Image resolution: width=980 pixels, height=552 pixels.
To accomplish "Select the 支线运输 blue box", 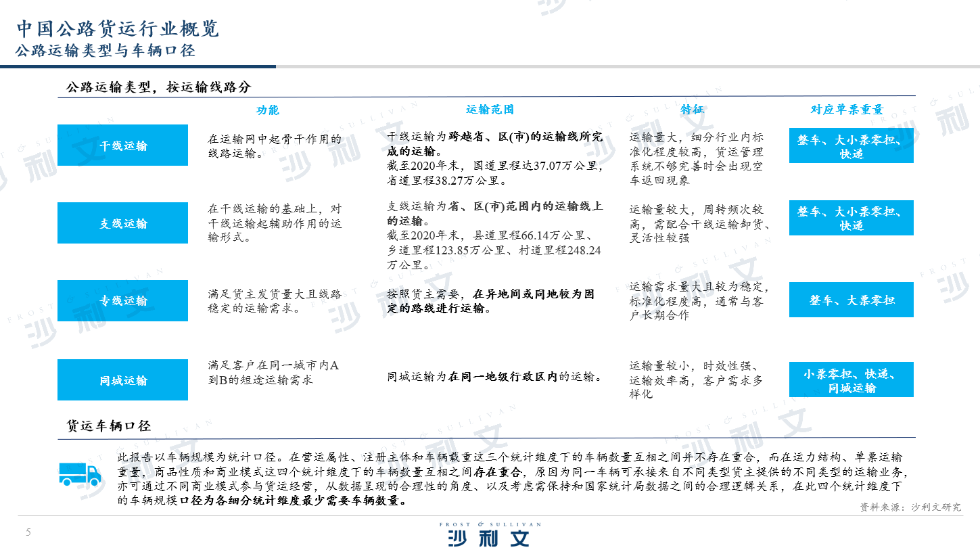I will coord(122,223).
